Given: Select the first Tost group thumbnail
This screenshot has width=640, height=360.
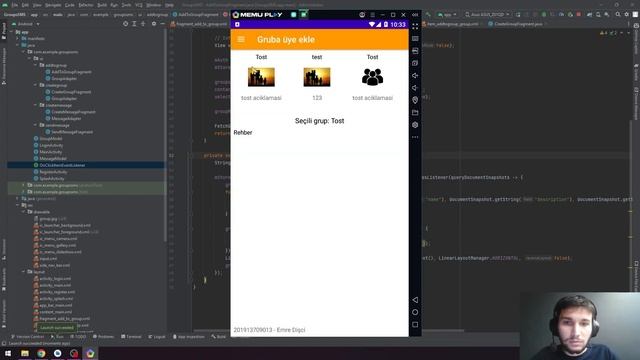Looking at the screenshot, I should click(x=261, y=77).
